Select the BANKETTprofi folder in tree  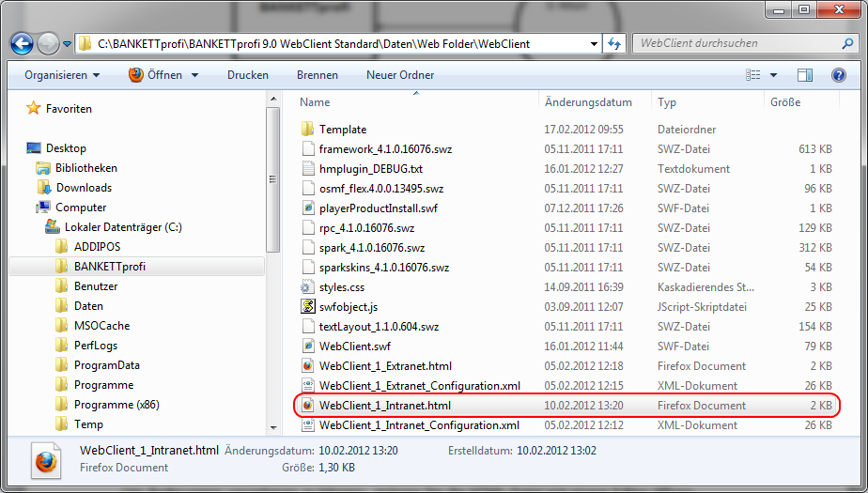(x=109, y=267)
